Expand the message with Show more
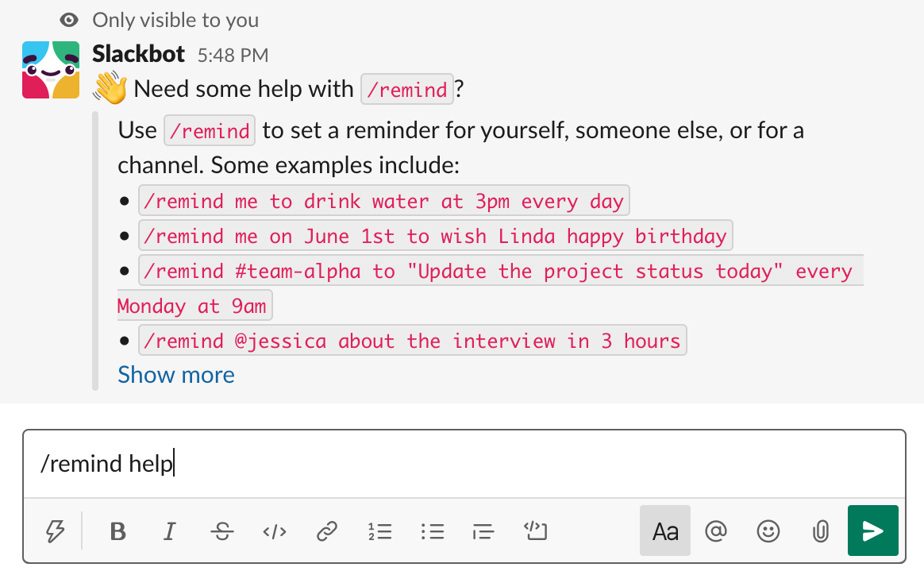 176,375
